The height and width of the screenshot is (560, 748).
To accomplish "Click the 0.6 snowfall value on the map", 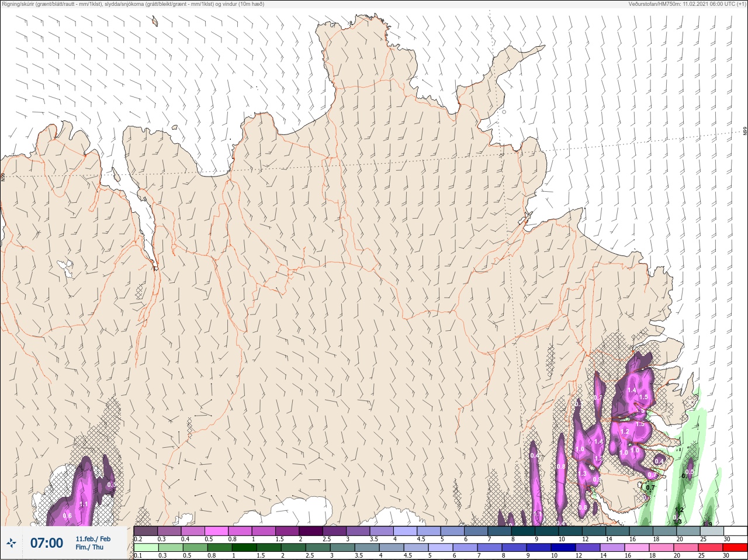I will click(67, 516).
